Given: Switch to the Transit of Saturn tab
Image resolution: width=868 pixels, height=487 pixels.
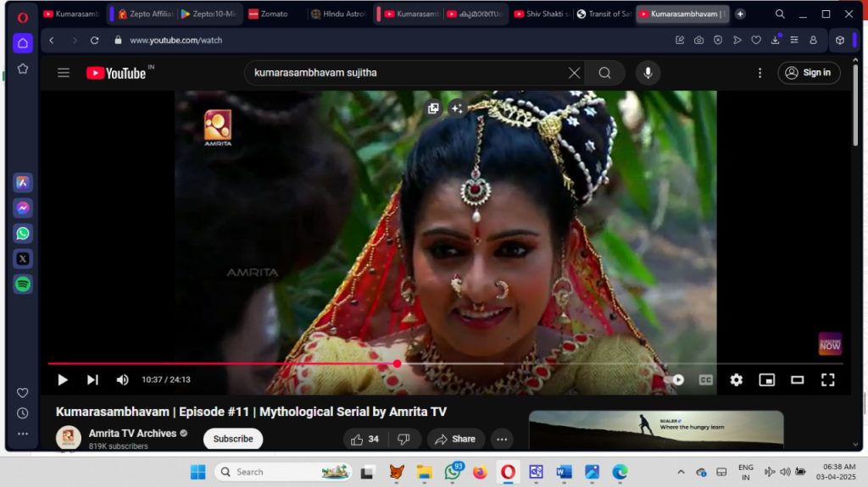Looking at the screenshot, I should [604, 14].
